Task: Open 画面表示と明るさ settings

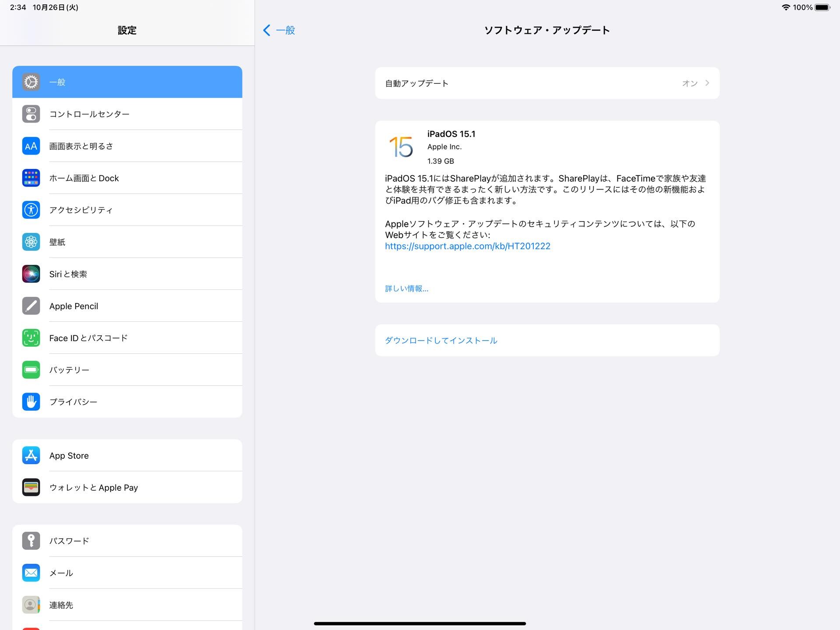Action: point(127,146)
